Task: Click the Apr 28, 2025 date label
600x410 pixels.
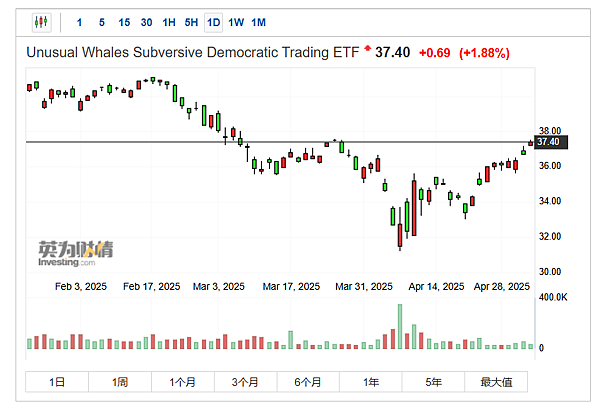Action: coord(502,286)
